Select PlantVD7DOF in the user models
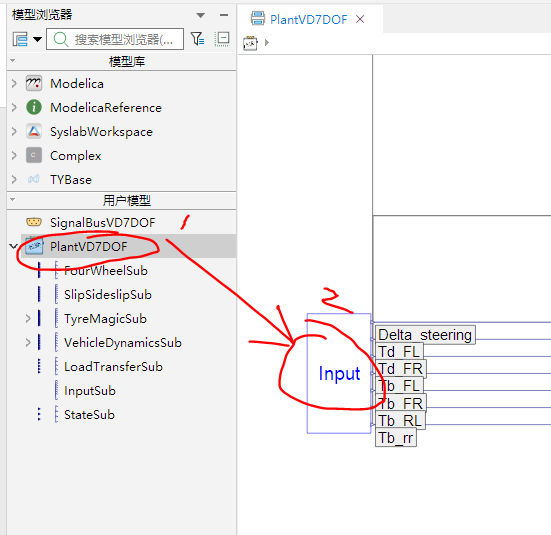 (89, 246)
